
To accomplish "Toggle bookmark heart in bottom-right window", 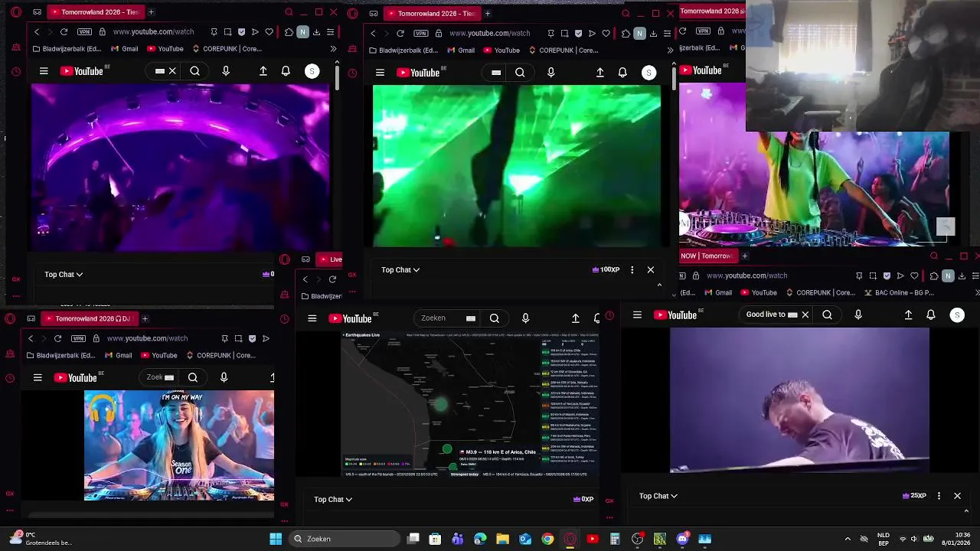I will (x=914, y=275).
